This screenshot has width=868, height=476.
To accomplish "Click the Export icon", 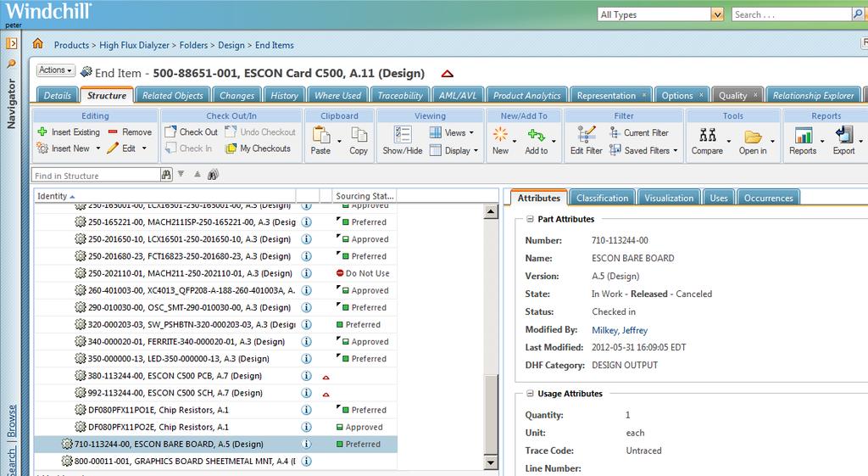I will pos(844,135).
